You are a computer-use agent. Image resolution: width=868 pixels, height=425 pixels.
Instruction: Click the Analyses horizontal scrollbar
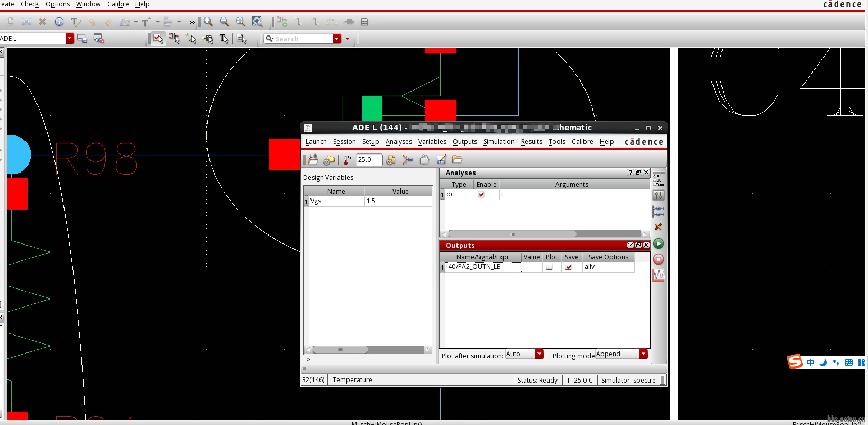512,234
